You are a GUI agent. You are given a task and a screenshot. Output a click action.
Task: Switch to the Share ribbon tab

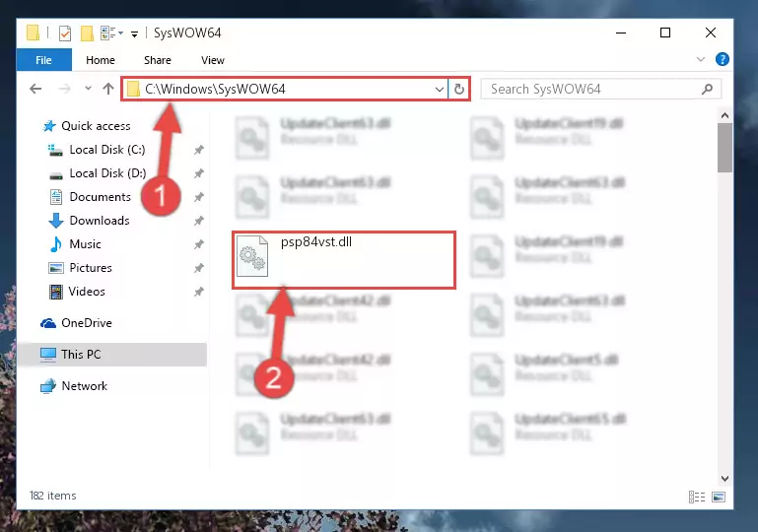(x=157, y=60)
